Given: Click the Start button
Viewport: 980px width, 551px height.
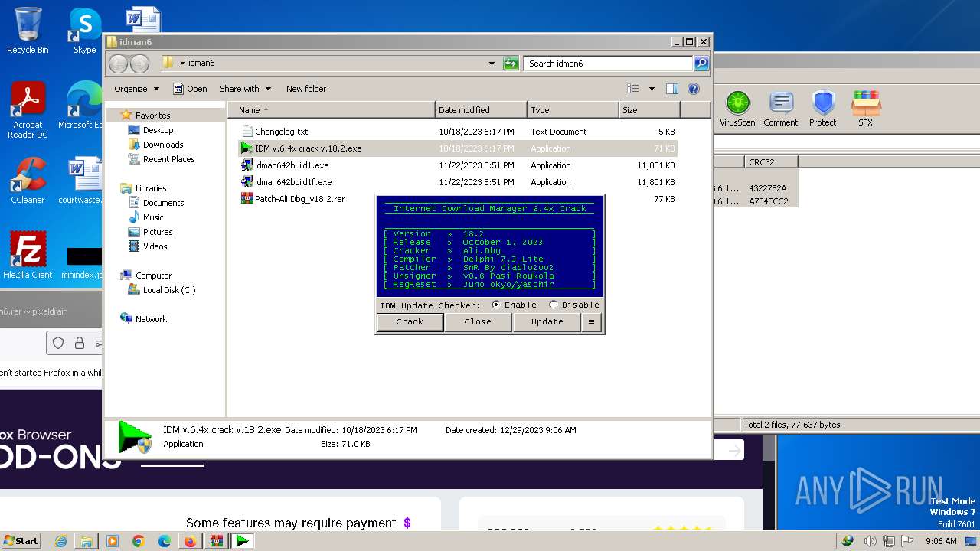Looking at the screenshot, I should [21, 540].
